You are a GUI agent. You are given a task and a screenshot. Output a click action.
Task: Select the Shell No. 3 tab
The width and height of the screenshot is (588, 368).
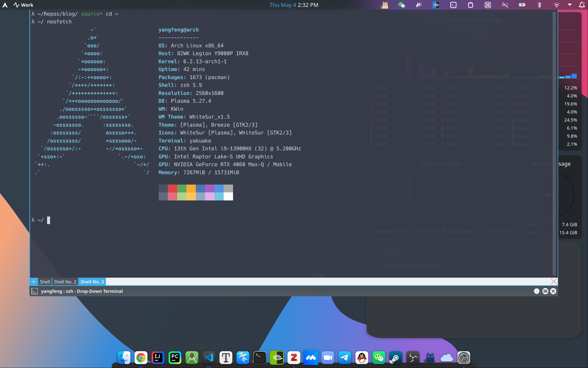pos(92,282)
